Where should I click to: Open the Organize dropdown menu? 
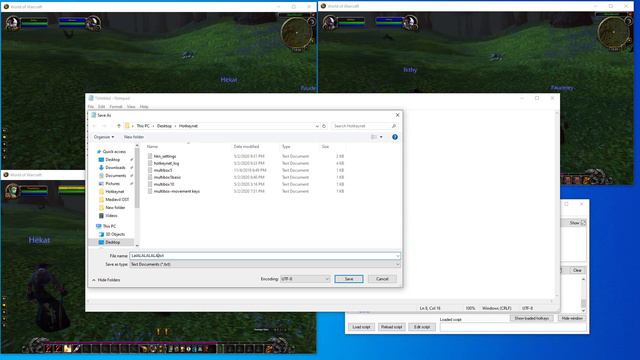point(104,137)
